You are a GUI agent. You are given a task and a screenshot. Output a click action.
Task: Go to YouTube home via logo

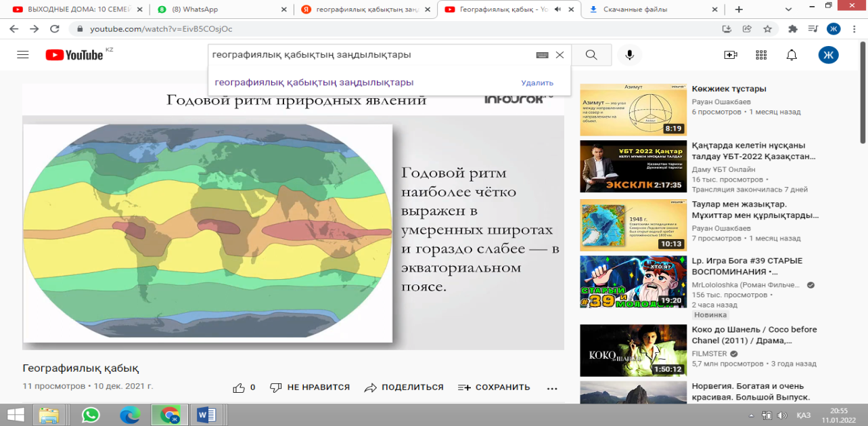click(74, 55)
